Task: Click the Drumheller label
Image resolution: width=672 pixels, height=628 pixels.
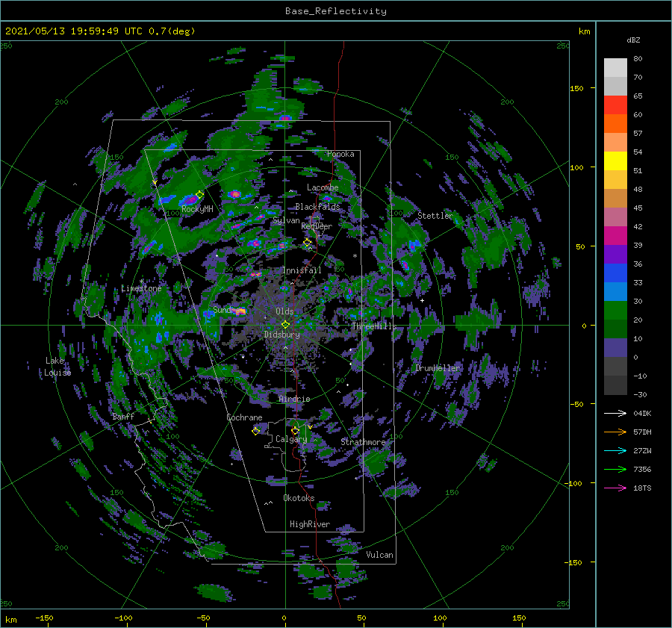Action: (x=438, y=368)
